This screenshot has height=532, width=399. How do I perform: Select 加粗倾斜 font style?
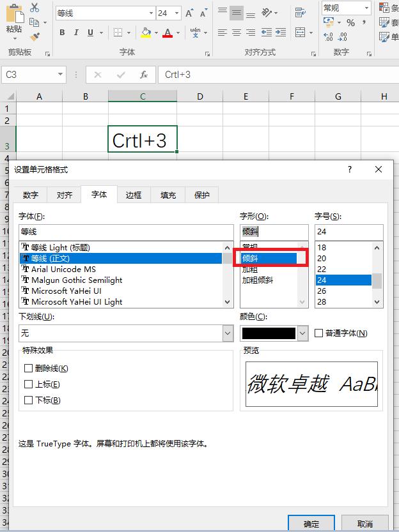pos(258,280)
